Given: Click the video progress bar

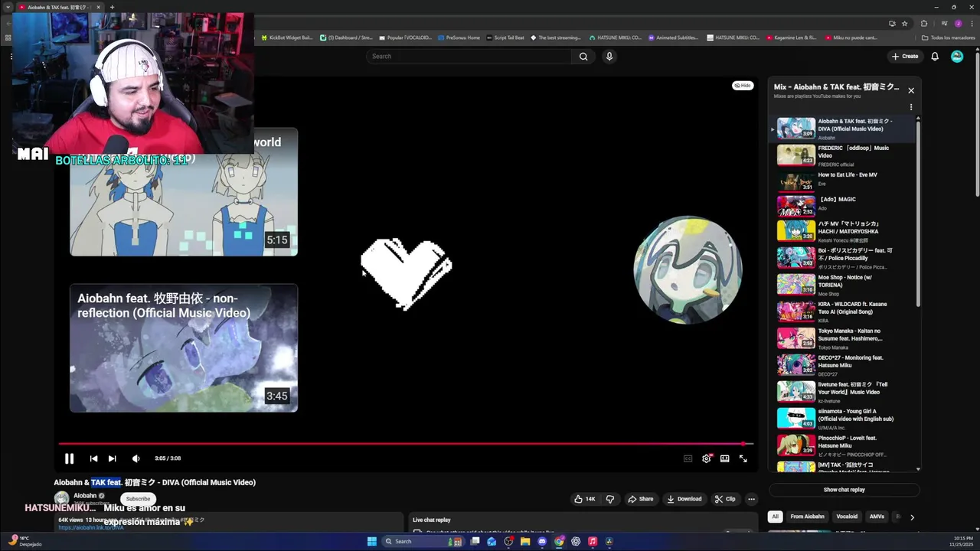Looking at the screenshot, I should (x=406, y=443).
